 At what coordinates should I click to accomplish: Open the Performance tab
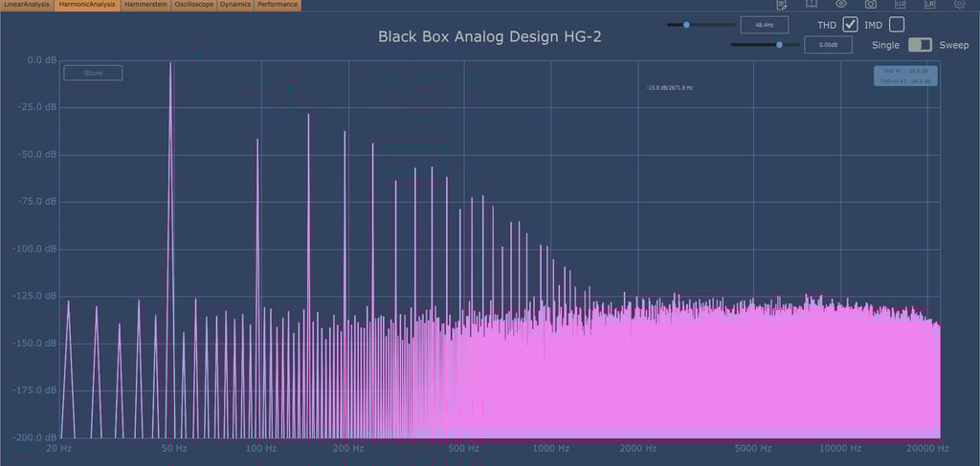tap(278, 5)
